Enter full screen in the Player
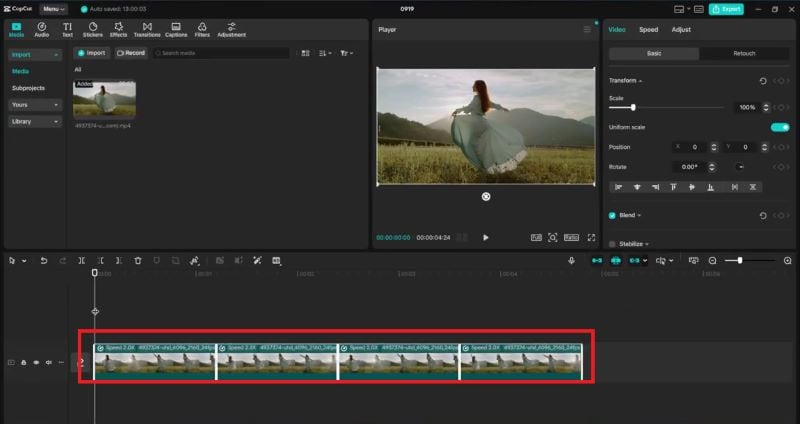The image size is (800, 424). tap(591, 238)
